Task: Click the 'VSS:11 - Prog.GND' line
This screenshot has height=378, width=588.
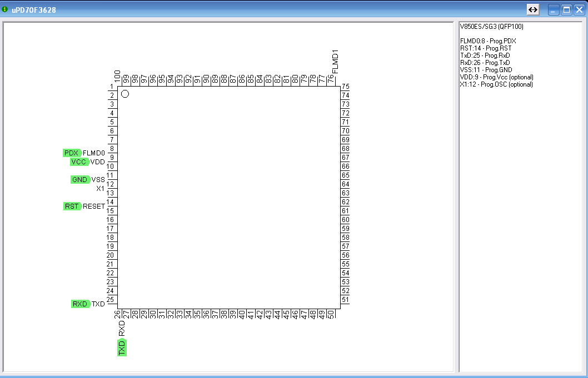Action: pos(486,70)
